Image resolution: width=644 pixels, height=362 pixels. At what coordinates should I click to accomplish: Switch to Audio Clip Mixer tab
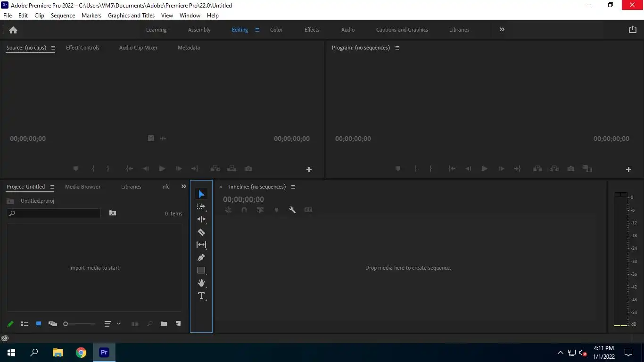(138, 48)
